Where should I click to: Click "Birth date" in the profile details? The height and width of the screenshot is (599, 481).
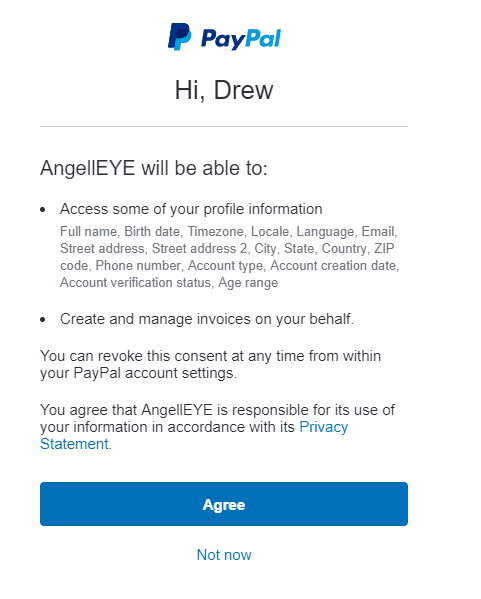point(152,232)
